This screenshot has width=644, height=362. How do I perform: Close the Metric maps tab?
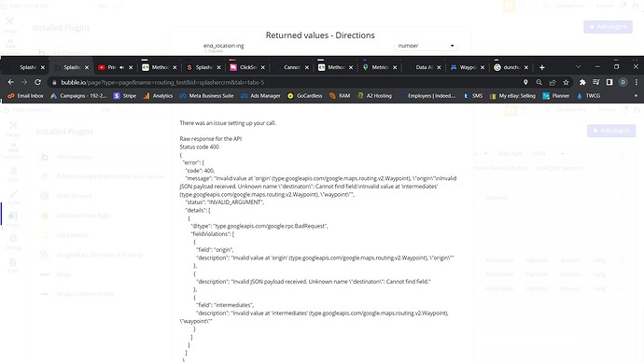tap(395, 67)
